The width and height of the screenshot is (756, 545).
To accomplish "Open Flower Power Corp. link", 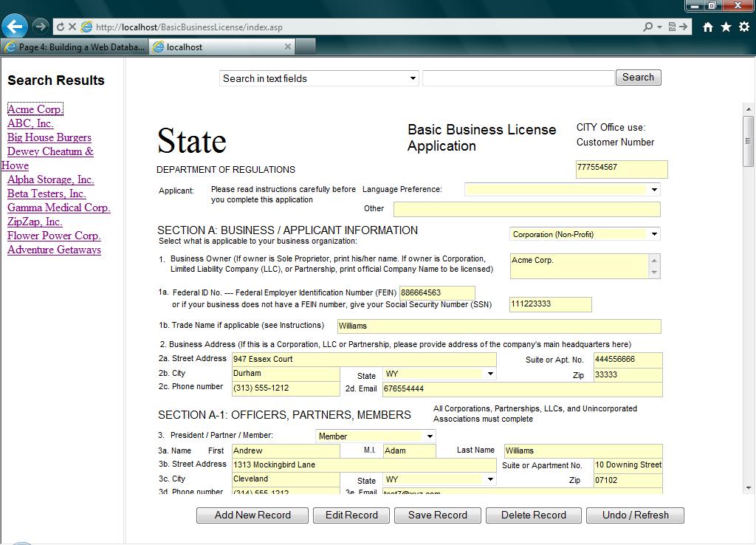I will 54,236.
